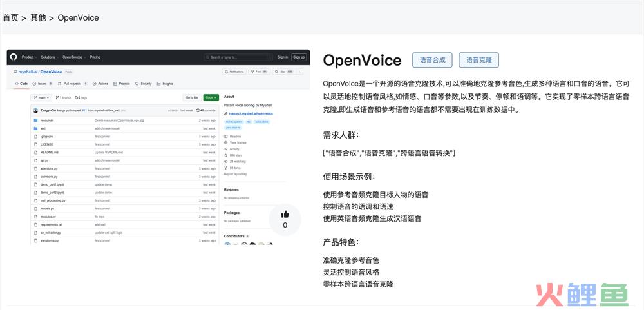Click the Sign up button in GitHub preview
Viewport: 644px width, 310px height.
[x=299, y=57]
